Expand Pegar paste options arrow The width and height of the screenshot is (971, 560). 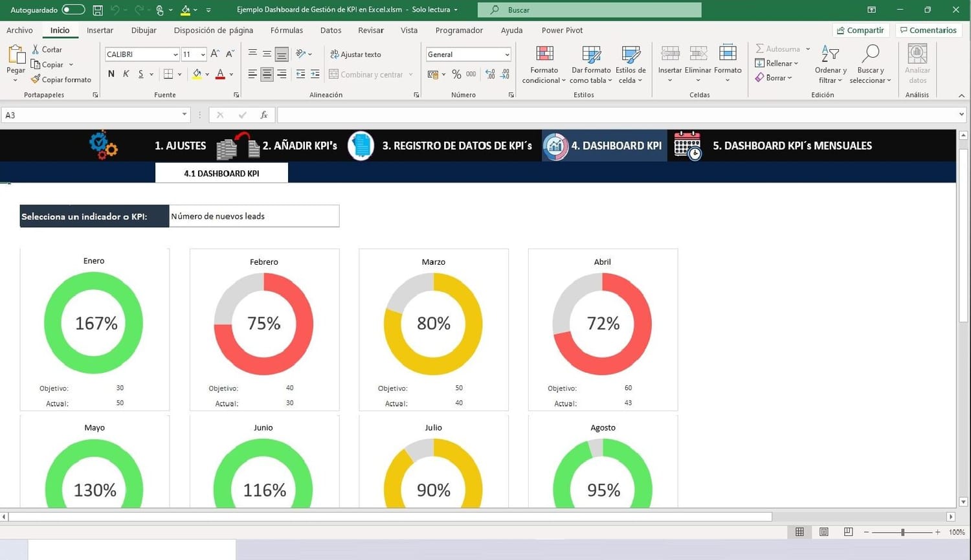point(16,80)
